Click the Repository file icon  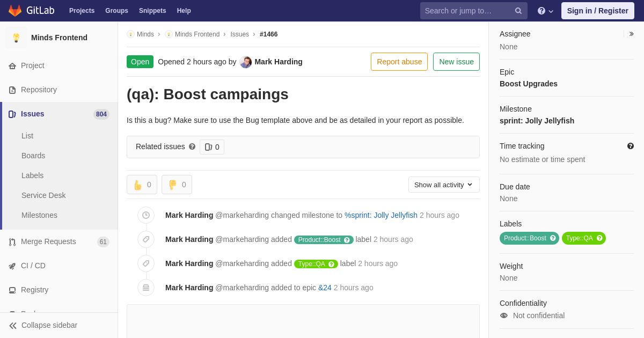pyautogui.click(x=12, y=90)
